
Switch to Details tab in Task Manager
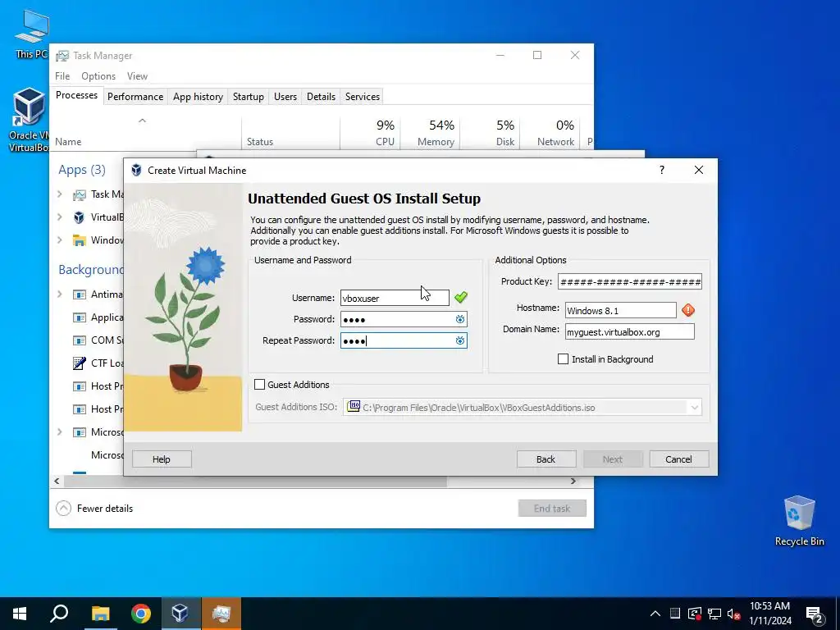coord(321,97)
